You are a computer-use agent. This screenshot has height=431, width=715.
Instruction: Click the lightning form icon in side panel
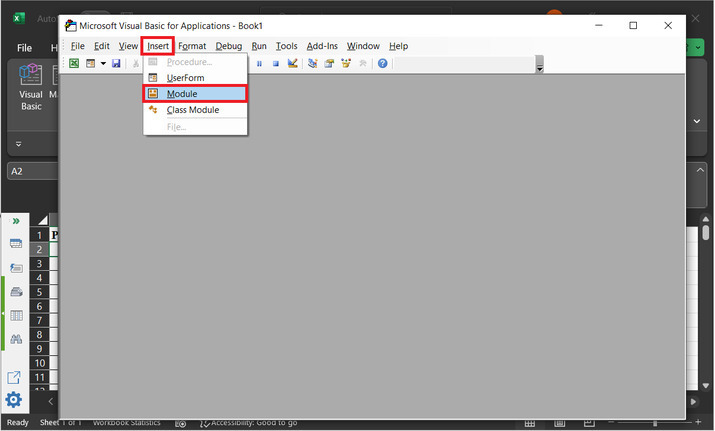(16, 268)
